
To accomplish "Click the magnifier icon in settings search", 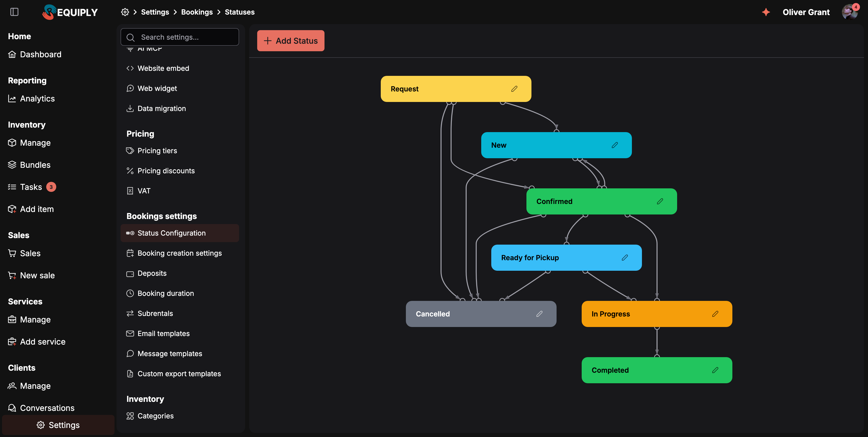I will tap(130, 37).
